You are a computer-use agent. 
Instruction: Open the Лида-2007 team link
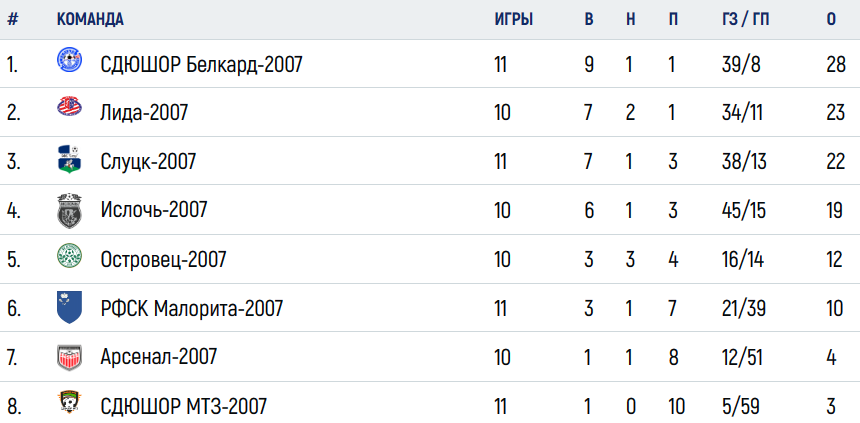144,113
